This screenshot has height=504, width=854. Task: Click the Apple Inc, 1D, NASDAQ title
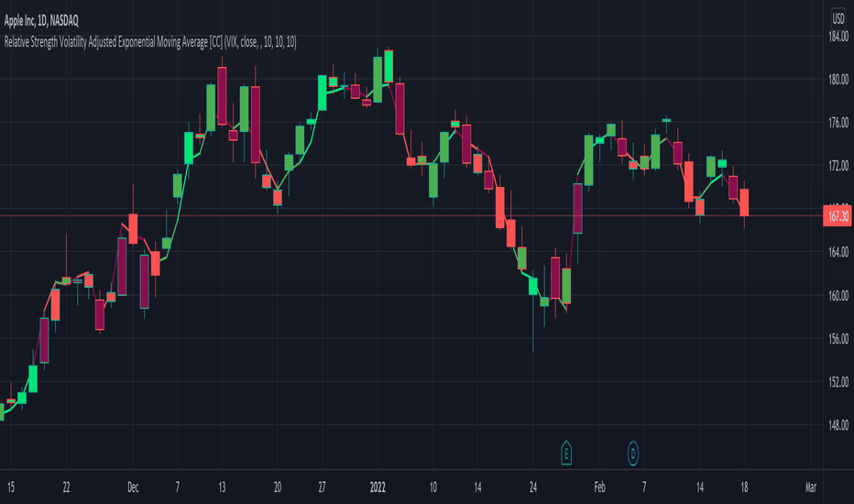tap(41, 21)
